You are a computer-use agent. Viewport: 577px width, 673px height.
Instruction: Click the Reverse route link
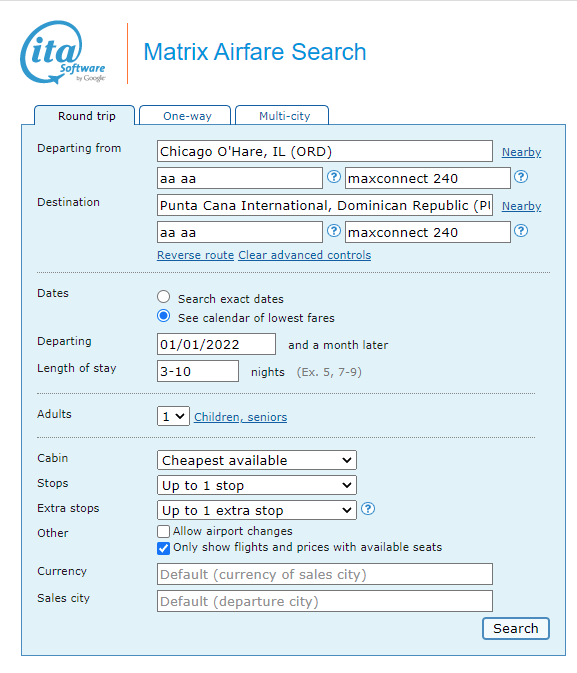tap(195, 255)
